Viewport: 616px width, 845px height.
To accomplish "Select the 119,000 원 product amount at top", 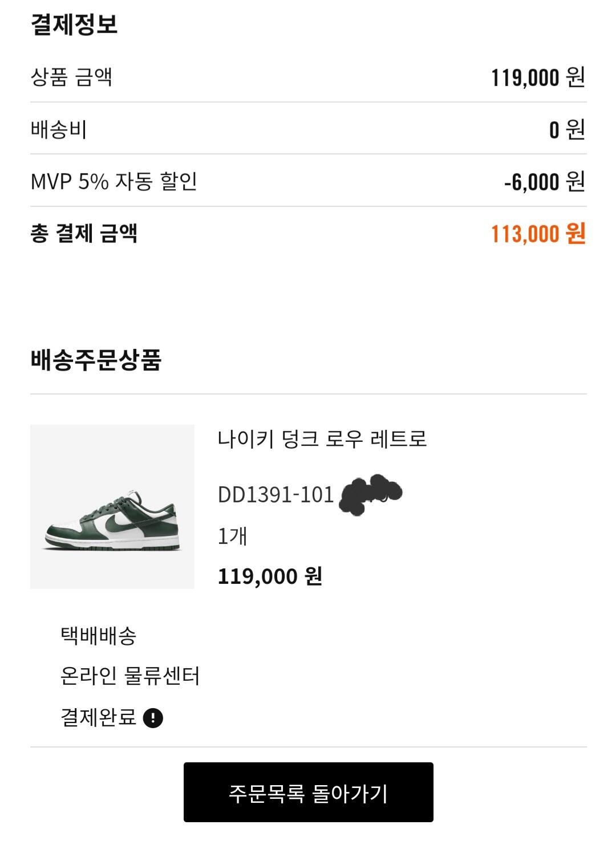I will (x=538, y=78).
